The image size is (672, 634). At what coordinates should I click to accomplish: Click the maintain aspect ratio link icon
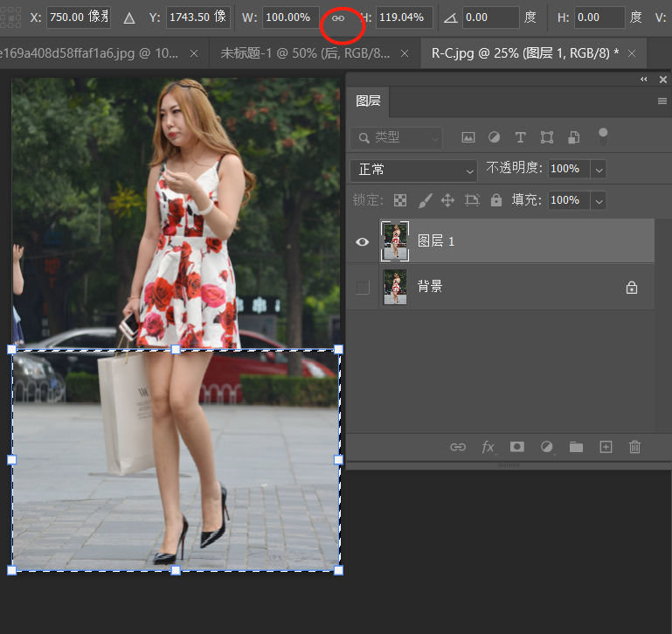[337, 17]
